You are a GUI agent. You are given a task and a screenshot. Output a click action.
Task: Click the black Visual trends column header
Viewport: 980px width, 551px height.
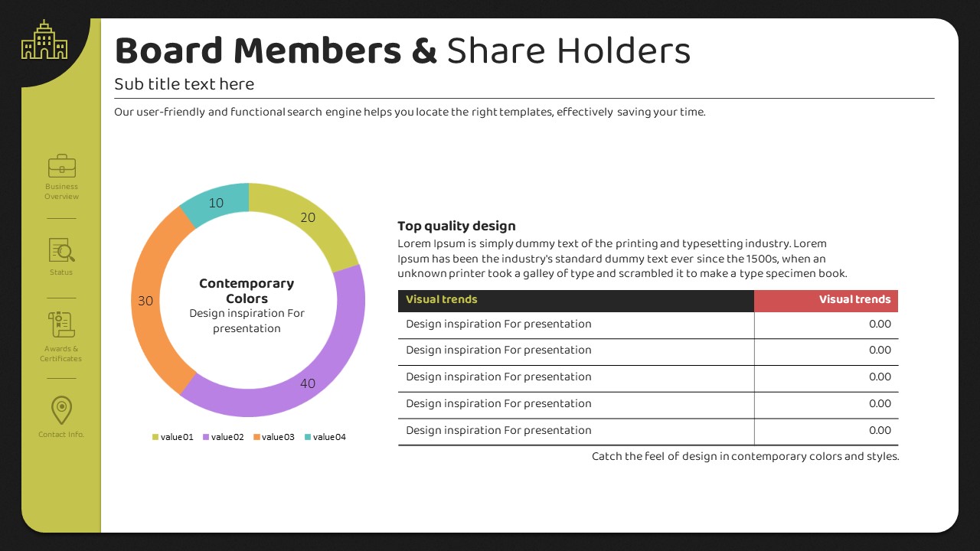[x=576, y=300]
